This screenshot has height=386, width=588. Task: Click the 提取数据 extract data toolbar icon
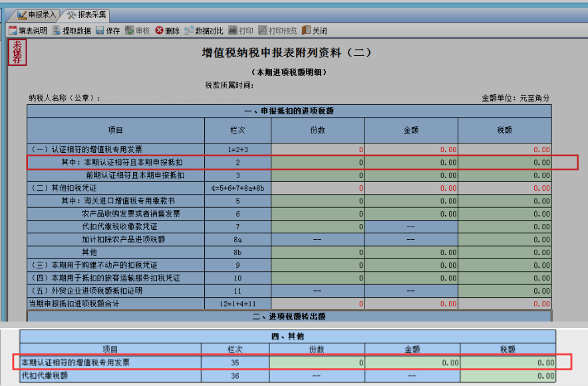pos(57,31)
